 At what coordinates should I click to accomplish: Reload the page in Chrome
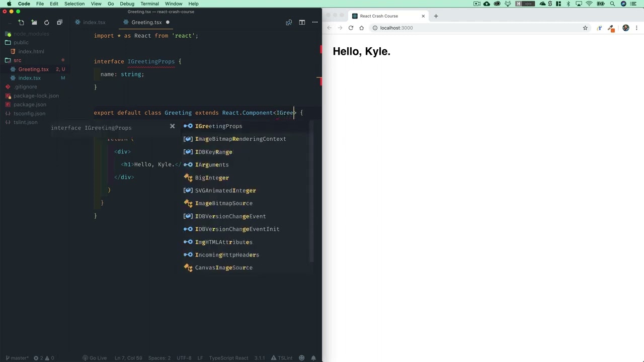tap(351, 28)
